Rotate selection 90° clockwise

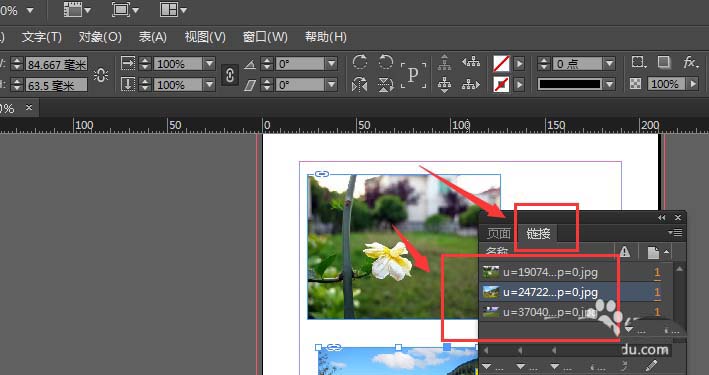click(360, 62)
